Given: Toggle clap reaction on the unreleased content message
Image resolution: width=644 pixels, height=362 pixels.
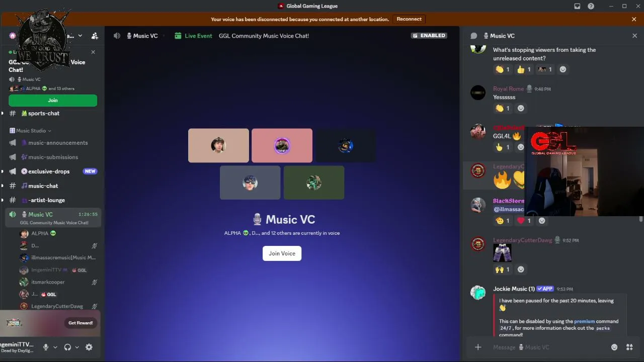Looking at the screenshot, I should (x=502, y=69).
